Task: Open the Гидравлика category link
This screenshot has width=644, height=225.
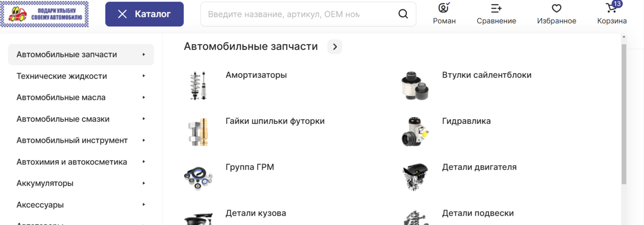Action: coord(466,121)
